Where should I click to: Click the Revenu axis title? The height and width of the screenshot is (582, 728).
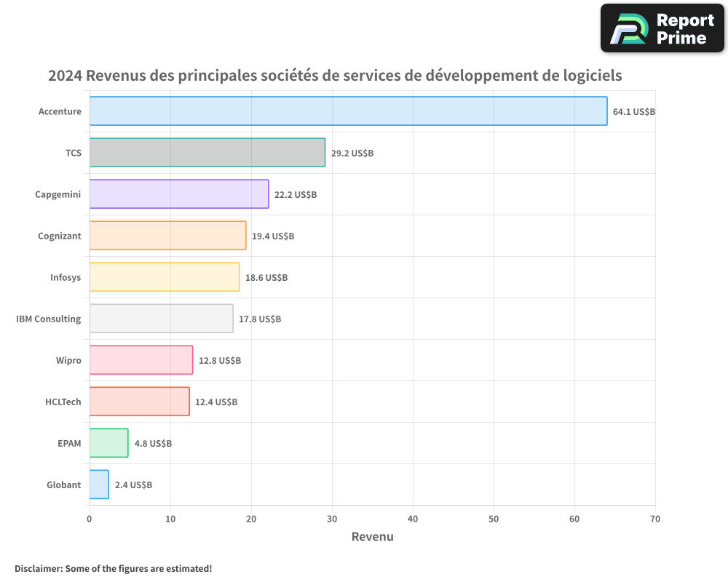[x=372, y=537]
